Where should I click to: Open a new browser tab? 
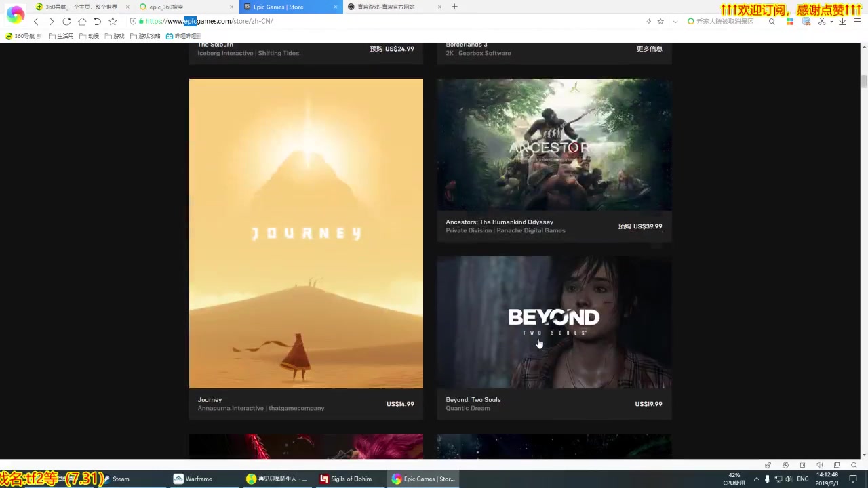pyautogui.click(x=454, y=7)
